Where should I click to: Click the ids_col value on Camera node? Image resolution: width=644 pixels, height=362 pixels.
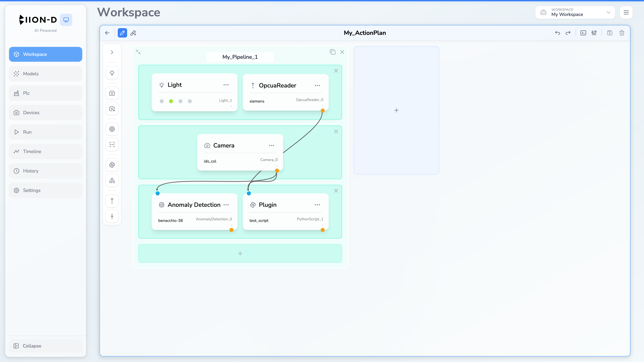[210, 161]
